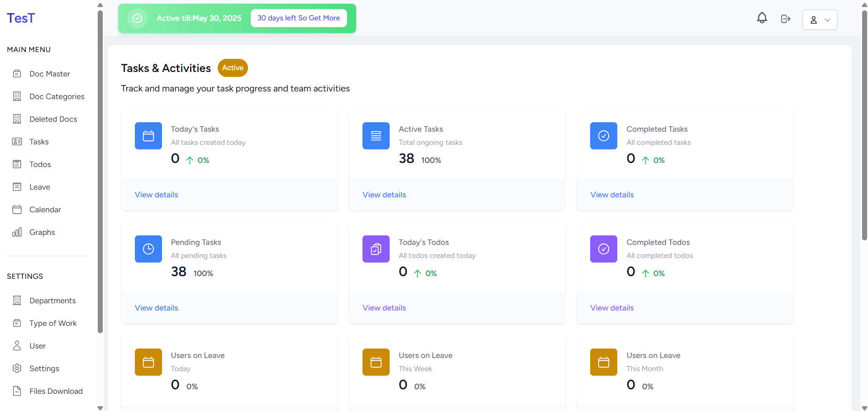Click the Doc Categories sidebar icon

coord(17,96)
